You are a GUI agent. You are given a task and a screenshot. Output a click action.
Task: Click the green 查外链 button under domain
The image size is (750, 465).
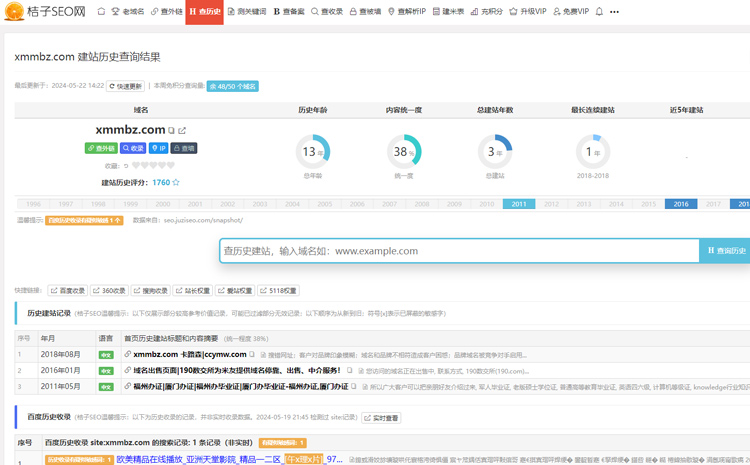(101, 148)
